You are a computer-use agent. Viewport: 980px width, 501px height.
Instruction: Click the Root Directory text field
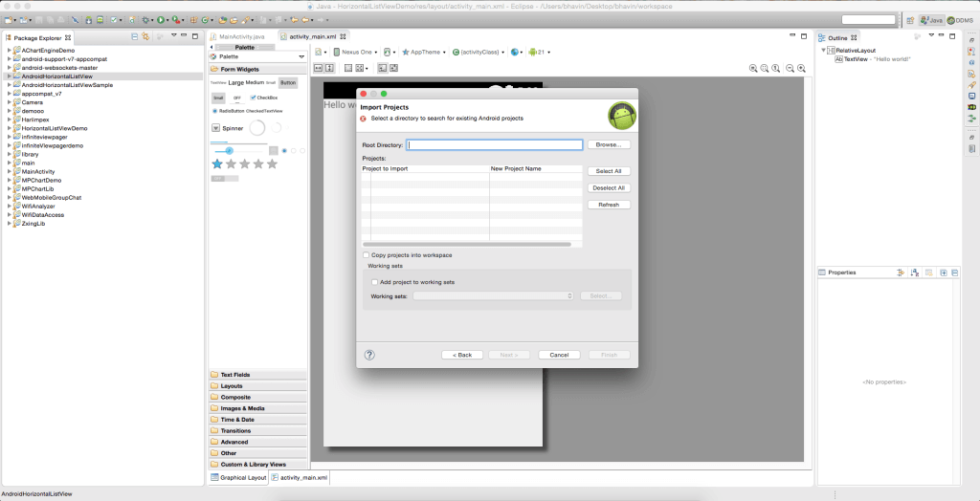tap(494, 145)
